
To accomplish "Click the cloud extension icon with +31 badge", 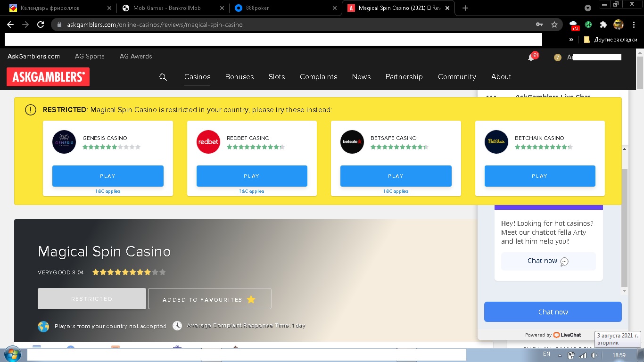I will (x=574, y=25).
